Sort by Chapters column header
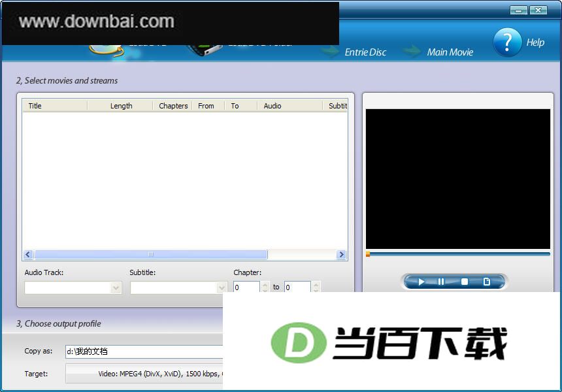Screen dimensions: 562x392 click(x=173, y=106)
